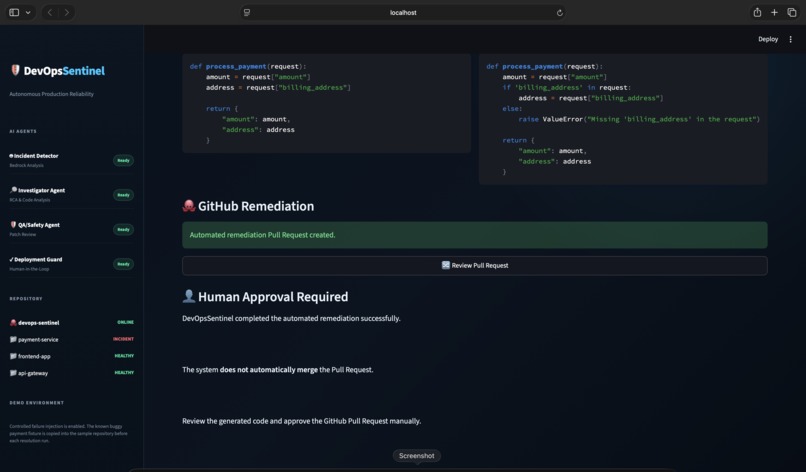Open a new tab with plus icon
The height and width of the screenshot is (472, 806).
coord(774,12)
